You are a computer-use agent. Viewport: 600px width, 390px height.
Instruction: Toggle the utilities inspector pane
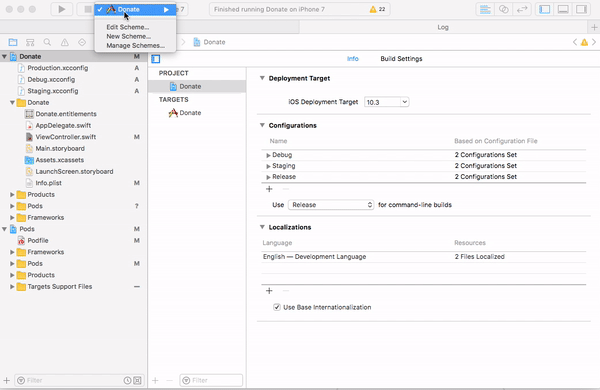point(581,9)
